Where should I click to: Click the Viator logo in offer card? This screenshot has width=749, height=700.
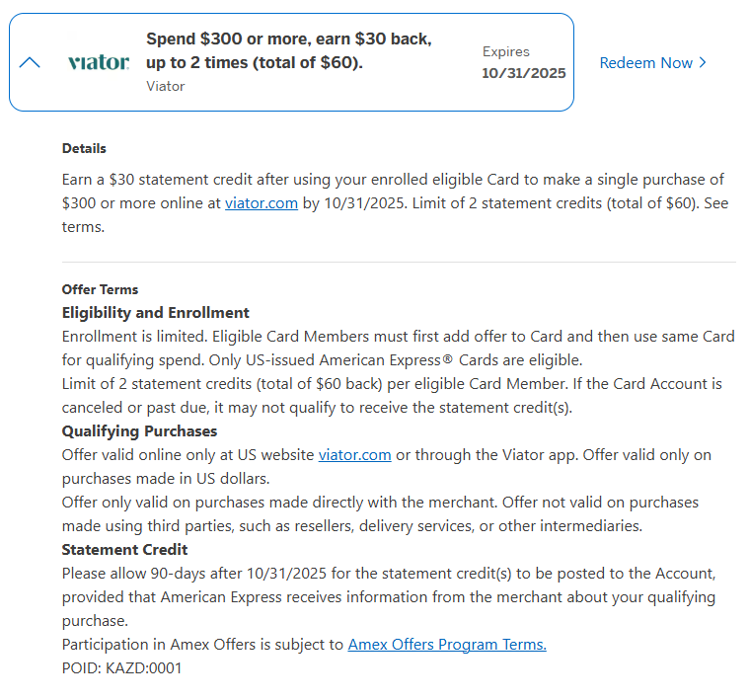pyautogui.click(x=99, y=62)
